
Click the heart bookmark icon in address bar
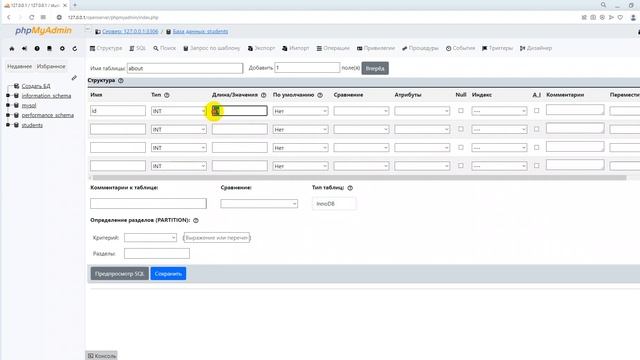pyautogui.click(x=620, y=18)
